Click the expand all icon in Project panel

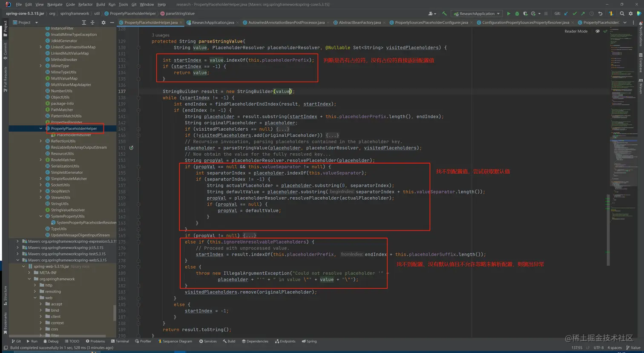pyautogui.click(x=84, y=23)
